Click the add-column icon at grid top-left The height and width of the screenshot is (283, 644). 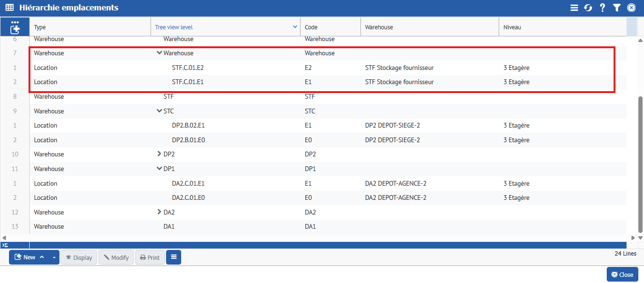coord(15,27)
